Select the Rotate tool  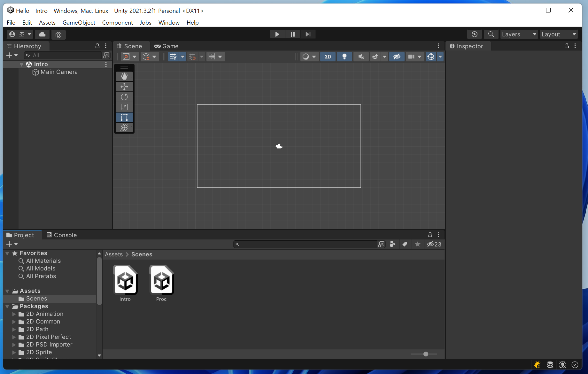coord(124,97)
